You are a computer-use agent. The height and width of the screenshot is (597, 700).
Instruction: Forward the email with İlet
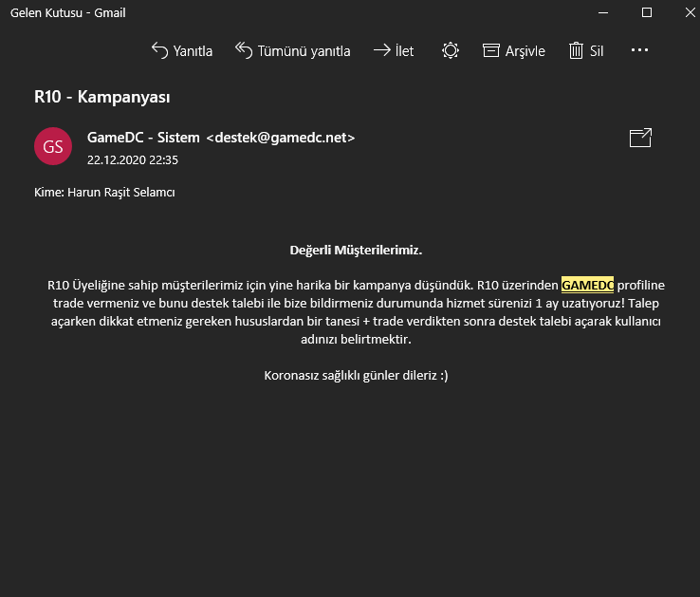point(394,50)
